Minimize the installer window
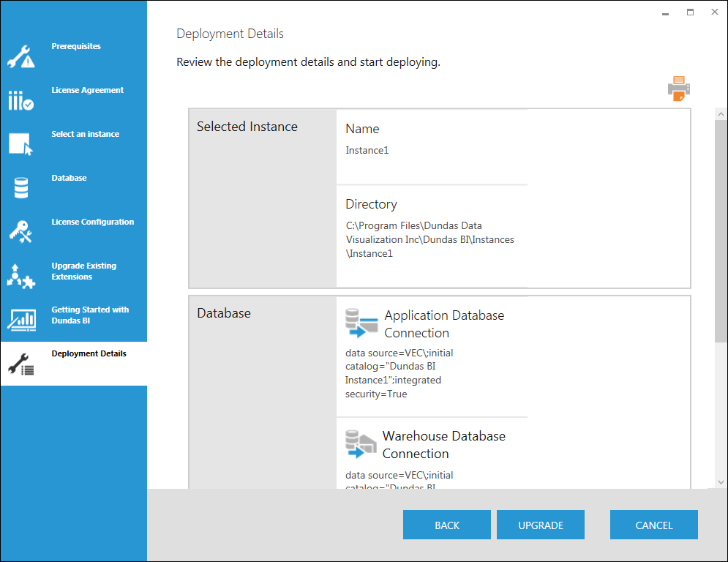The height and width of the screenshot is (562, 728). pyautogui.click(x=665, y=13)
